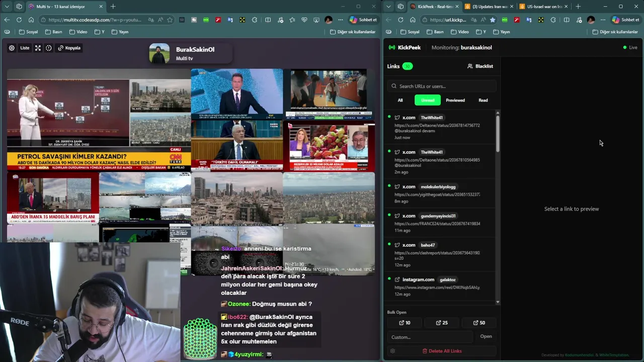
Task: Select the Türkiye Dahil Olmamalı video tile
Action: [x=237, y=146]
